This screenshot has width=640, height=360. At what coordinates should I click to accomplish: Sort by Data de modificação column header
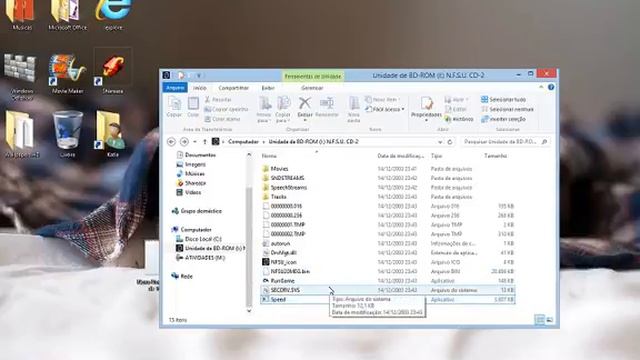coord(400,156)
